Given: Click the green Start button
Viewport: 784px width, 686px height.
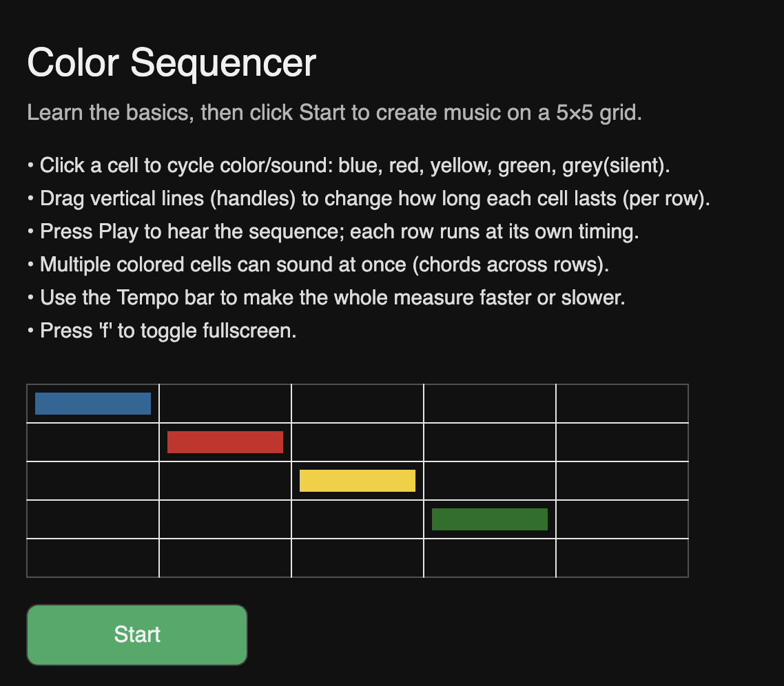Looking at the screenshot, I should click(136, 634).
